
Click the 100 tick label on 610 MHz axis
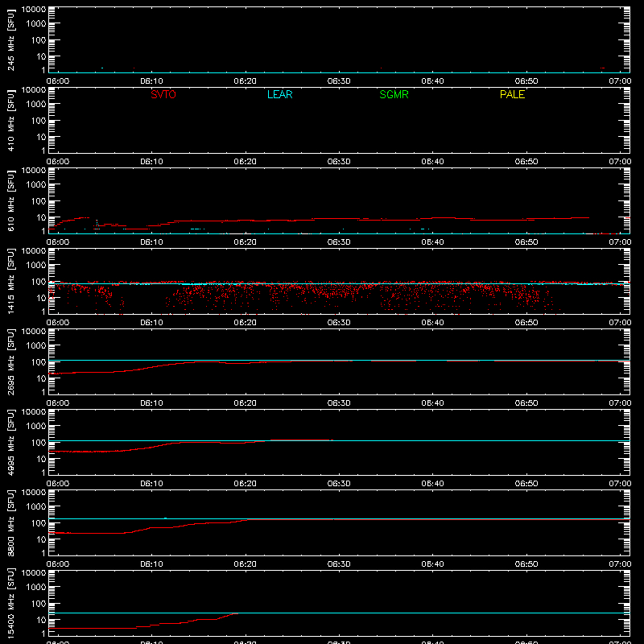coord(39,201)
